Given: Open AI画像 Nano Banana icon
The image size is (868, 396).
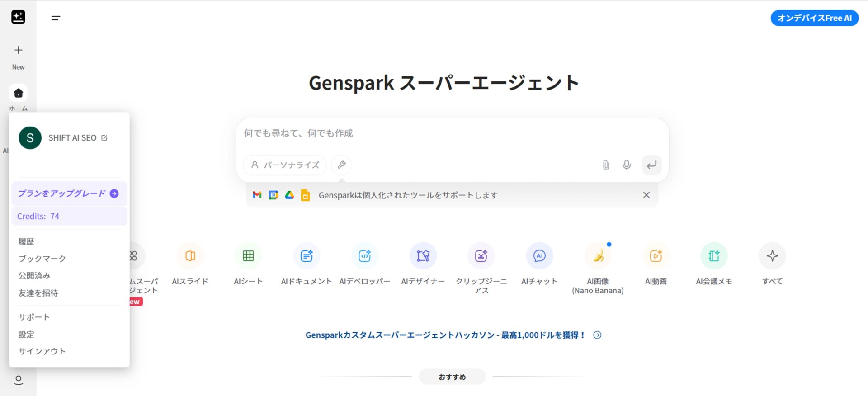Looking at the screenshot, I should (x=598, y=256).
